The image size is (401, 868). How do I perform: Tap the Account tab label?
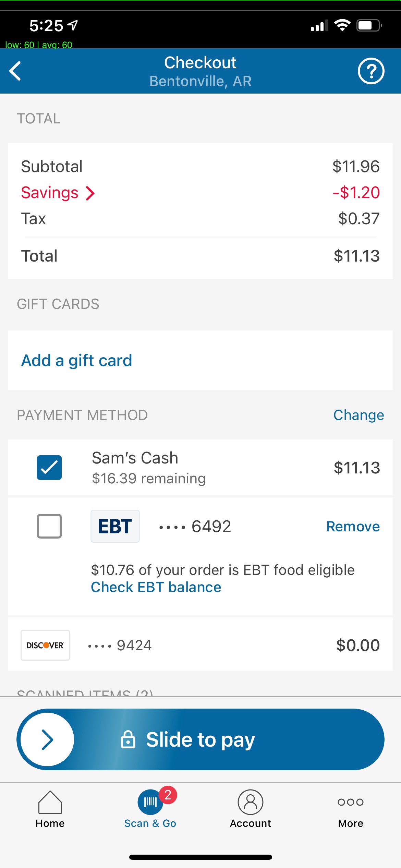click(251, 823)
